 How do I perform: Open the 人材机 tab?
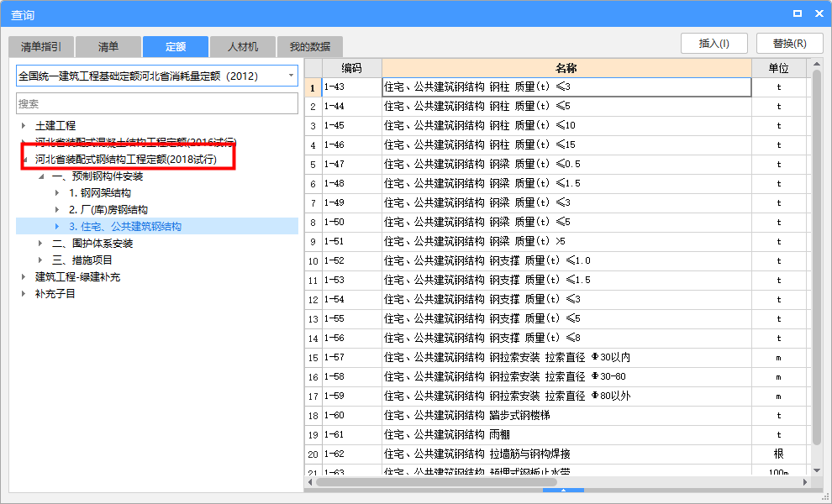coord(243,47)
